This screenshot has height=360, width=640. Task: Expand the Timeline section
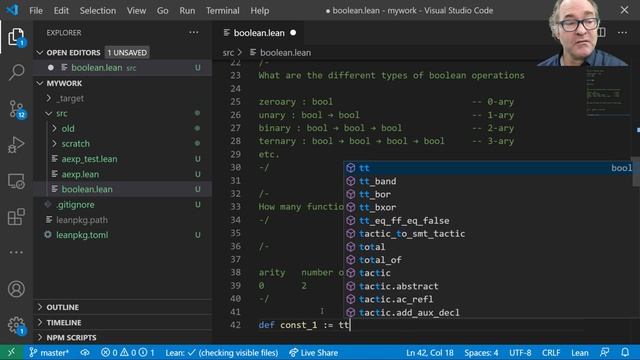point(122,322)
